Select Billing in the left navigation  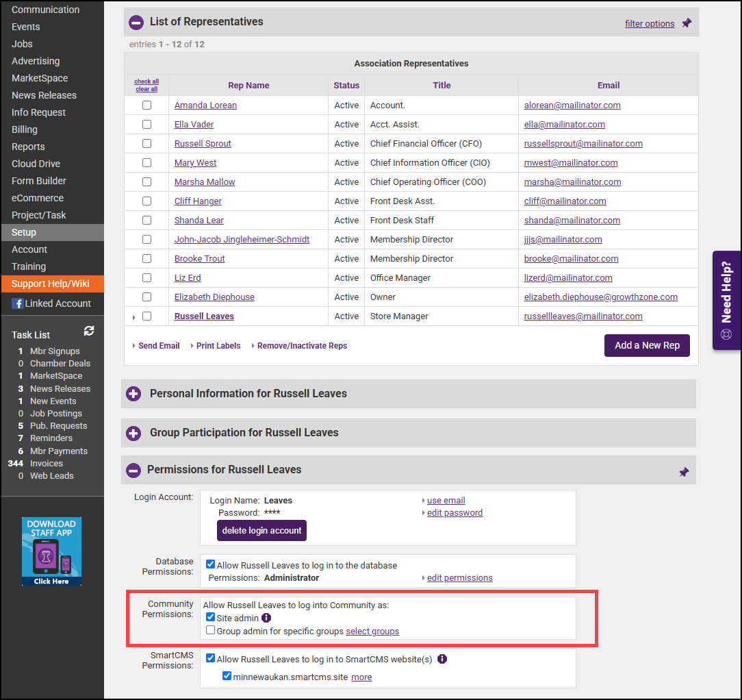tap(25, 129)
